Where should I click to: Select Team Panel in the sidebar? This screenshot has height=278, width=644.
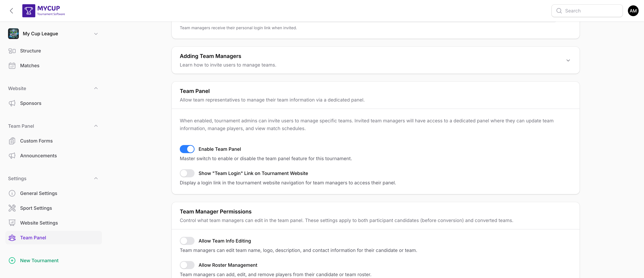33,237
